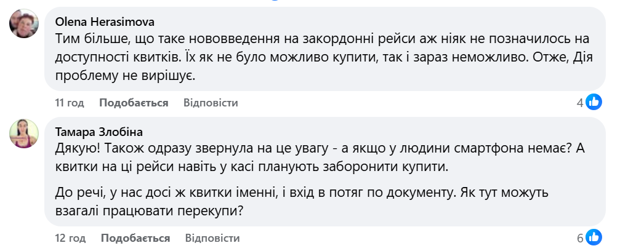Viewport: 644px width, 251px height.
Task: Like Olena Herasimova's comment with Подобається
Action: click(x=134, y=103)
